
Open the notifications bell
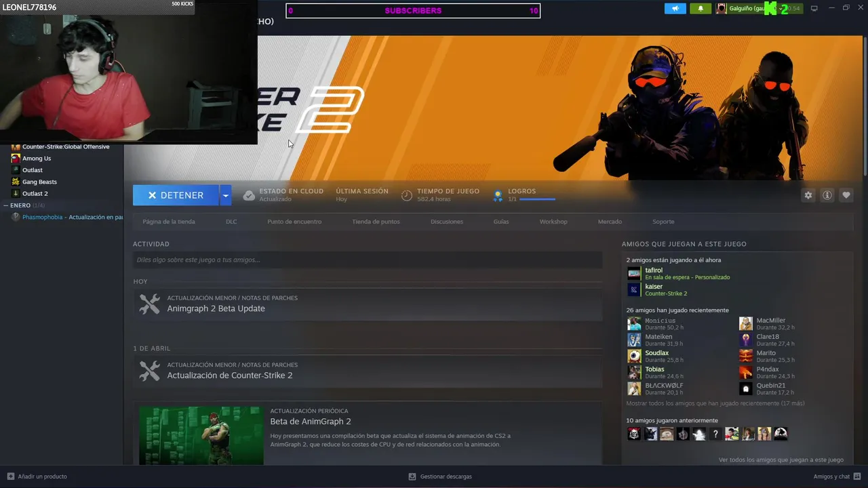701,8
